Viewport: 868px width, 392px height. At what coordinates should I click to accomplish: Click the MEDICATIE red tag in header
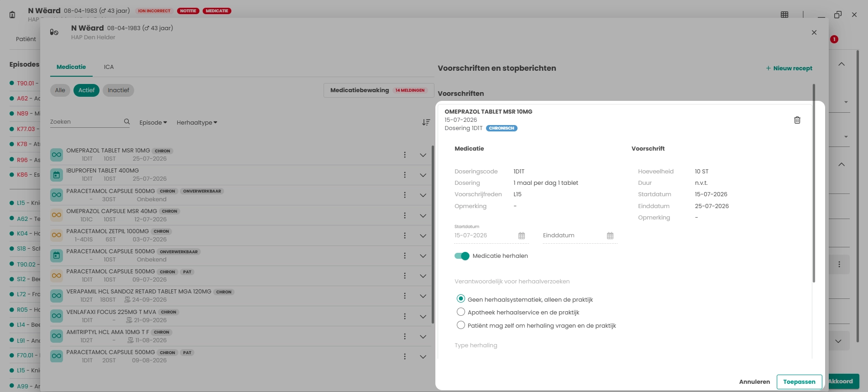[217, 11]
